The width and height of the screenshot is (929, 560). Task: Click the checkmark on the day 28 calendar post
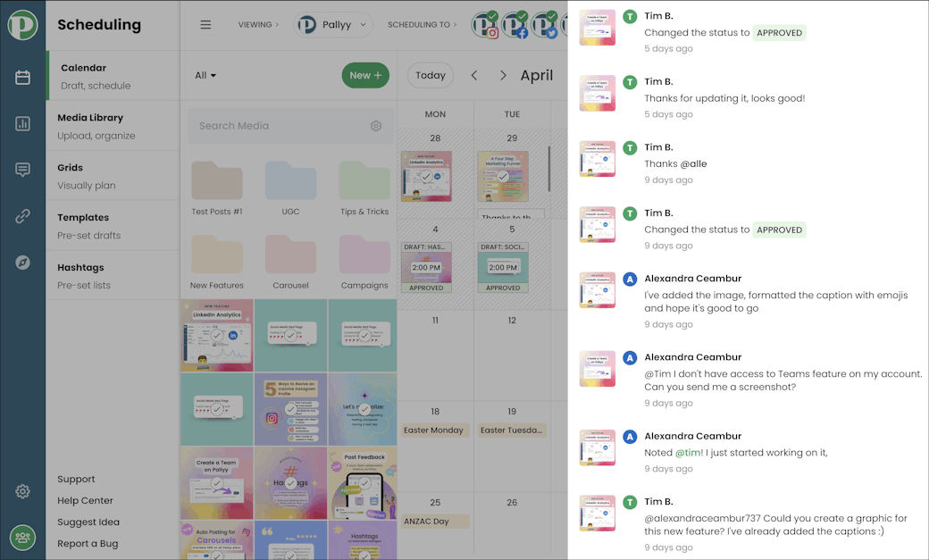click(x=426, y=176)
